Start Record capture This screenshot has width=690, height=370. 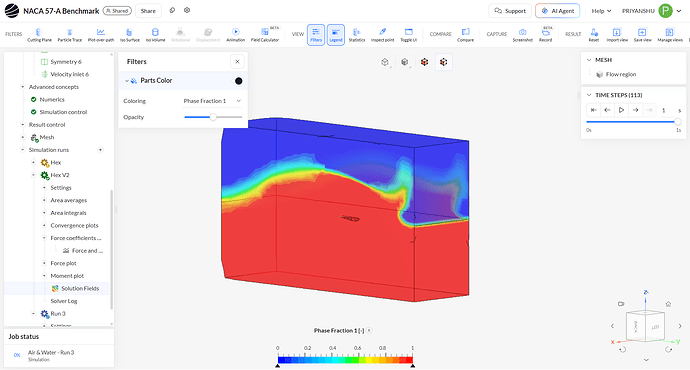[546, 35]
